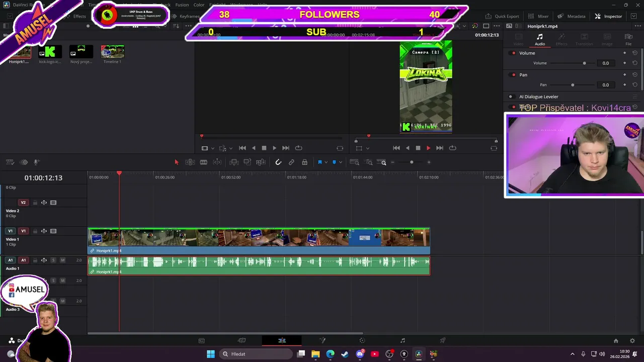This screenshot has width=644, height=362.
Task: Click the Full Extent Zoom icon
Action: 354,162
